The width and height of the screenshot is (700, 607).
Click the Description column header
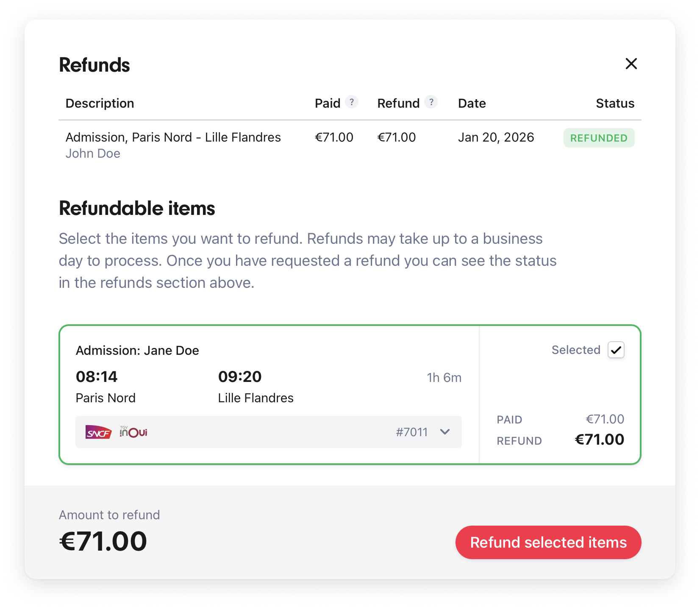[100, 103]
